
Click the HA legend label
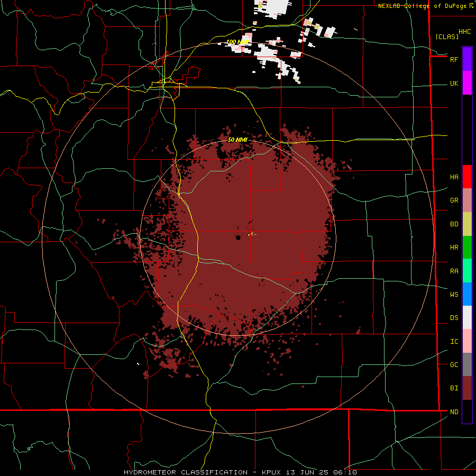tap(454, 177)
